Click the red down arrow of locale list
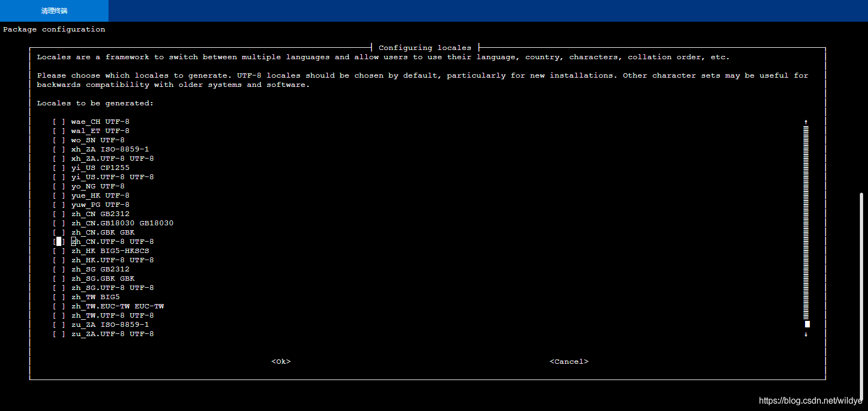The height and width of the screenshot is (411, 868). [806, 334]
